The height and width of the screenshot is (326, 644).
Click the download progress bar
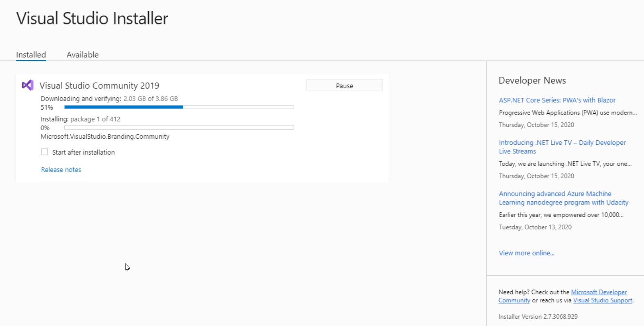179,107
